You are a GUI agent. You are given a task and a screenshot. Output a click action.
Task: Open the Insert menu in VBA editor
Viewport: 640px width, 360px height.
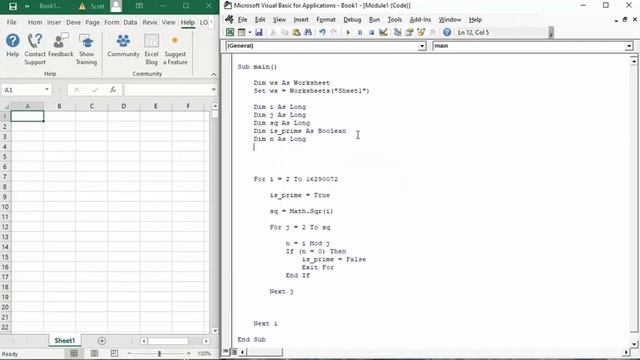pyautogui.click(x=301, y=20)
